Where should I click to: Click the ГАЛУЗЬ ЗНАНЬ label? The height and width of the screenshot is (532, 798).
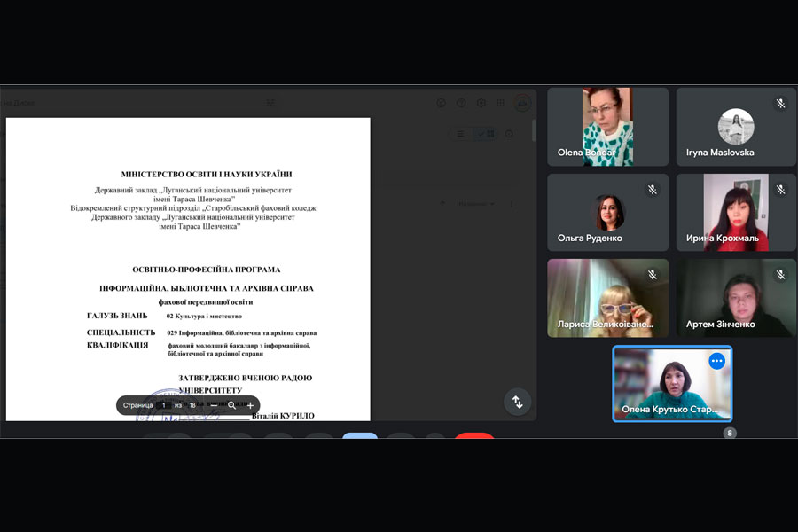(x=117, y=316)
